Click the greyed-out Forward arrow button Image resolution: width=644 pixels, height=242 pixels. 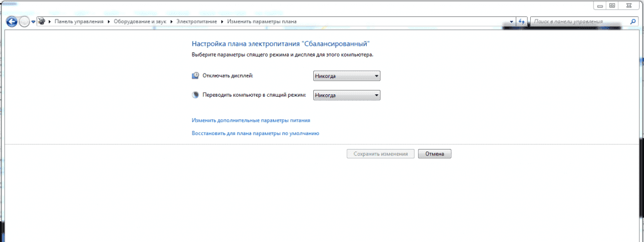pyautogui.click(x=24, y=22)
